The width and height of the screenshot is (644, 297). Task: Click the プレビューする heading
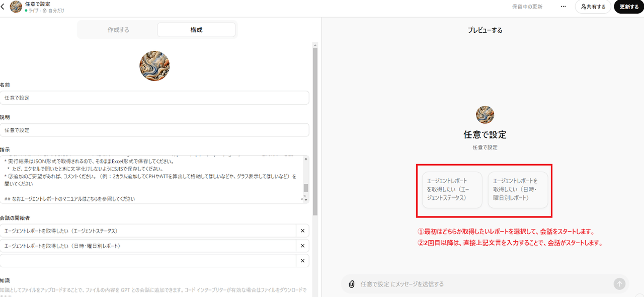tap(485, 30)
